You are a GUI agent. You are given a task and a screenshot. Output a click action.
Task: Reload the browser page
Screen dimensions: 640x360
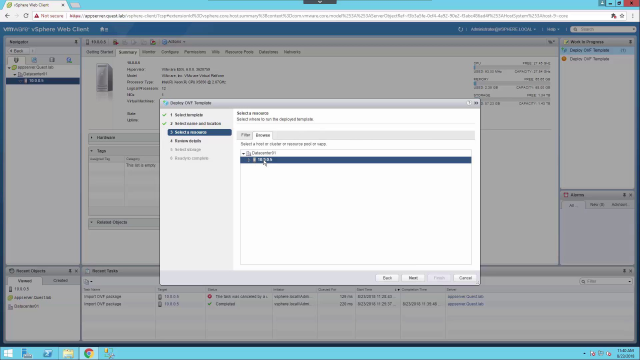(26, 16)
